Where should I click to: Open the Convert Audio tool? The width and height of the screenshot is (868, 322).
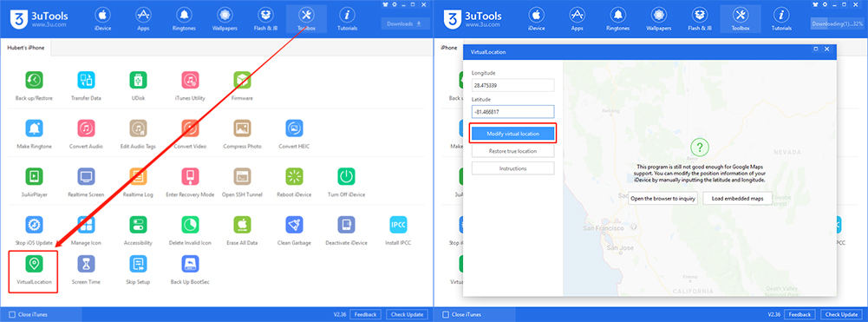86,128
